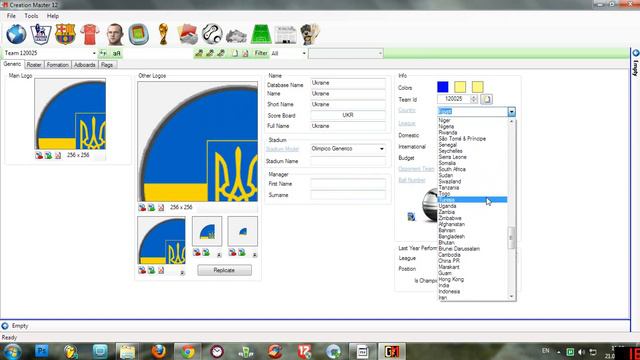Screen dimensions: 640x360
Task: Click the Stadium Model link
Action: 282,149
